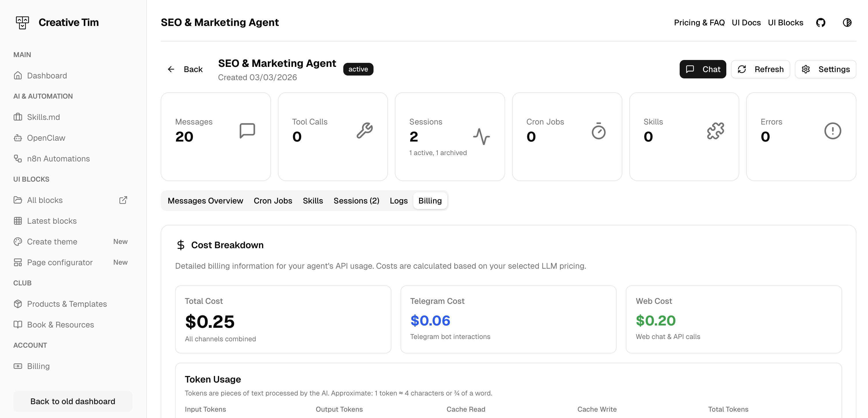Open n8n Automations sidebar item
The width and height of the screenshot is (868, 418).
(73, 159)
